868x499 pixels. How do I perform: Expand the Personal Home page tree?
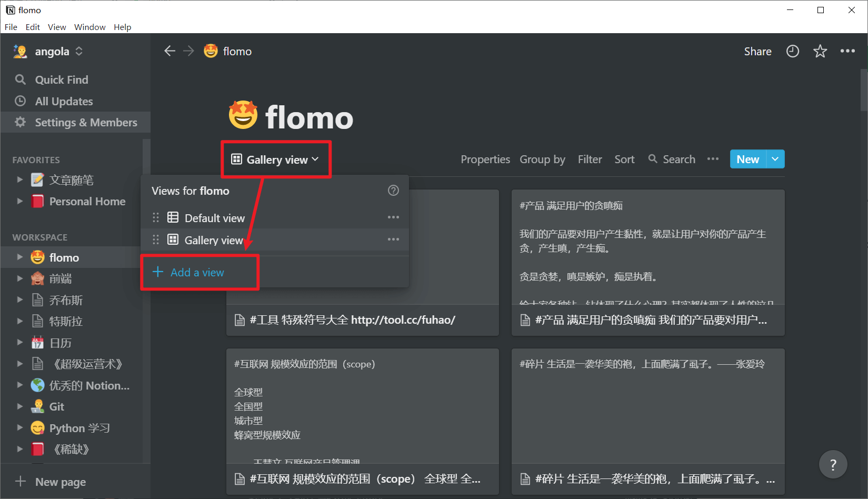19,201
